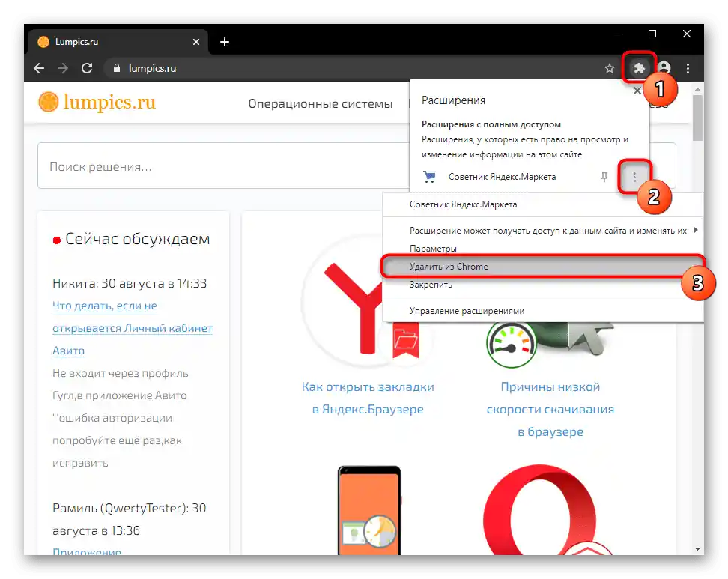Open a new tab with the plus button
The height and width of the screenshot is (579, 728).
(x=225, y=42)
